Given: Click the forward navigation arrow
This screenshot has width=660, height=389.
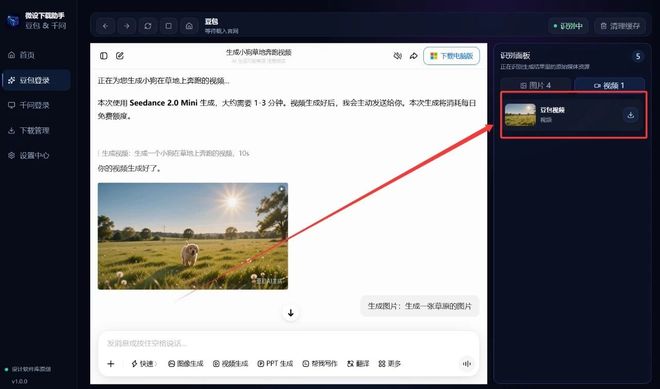Looking at the screenshot, I should [x=126, y=26].
